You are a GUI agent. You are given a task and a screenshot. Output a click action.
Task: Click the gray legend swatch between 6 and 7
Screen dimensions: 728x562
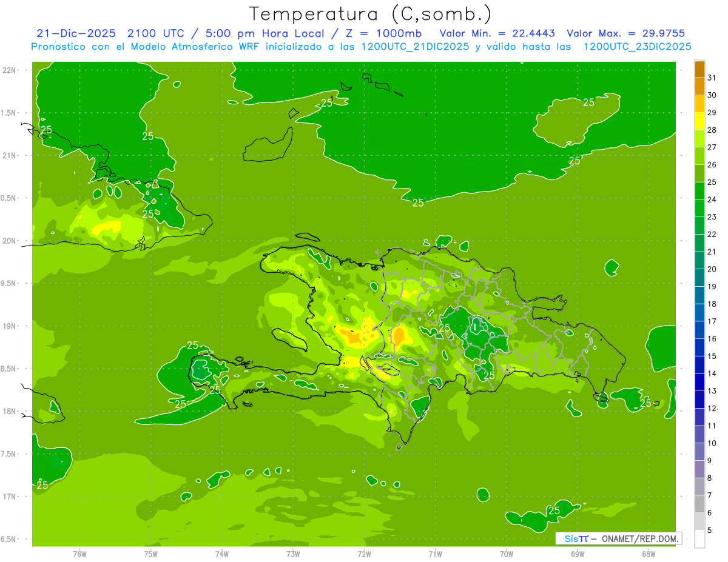pyautogui.click(x=699, y=504)
